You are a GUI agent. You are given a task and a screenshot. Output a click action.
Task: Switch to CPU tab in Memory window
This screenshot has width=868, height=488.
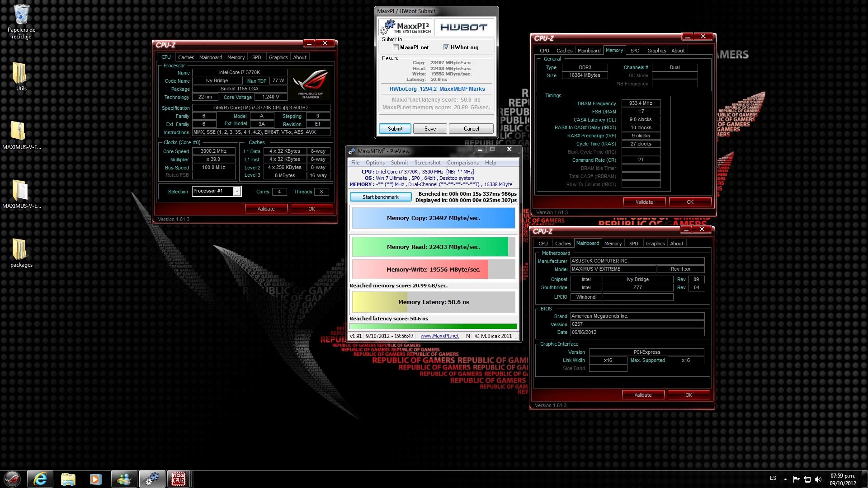(544, 51)
